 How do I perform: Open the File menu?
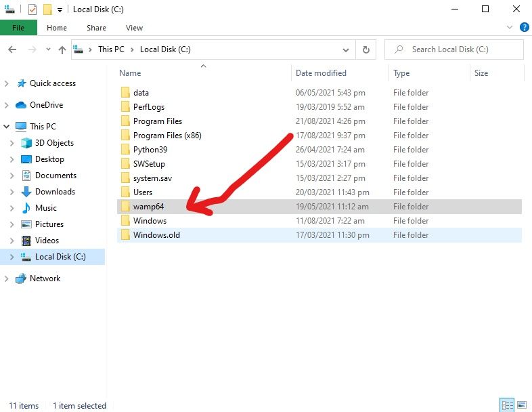[18, 28]
